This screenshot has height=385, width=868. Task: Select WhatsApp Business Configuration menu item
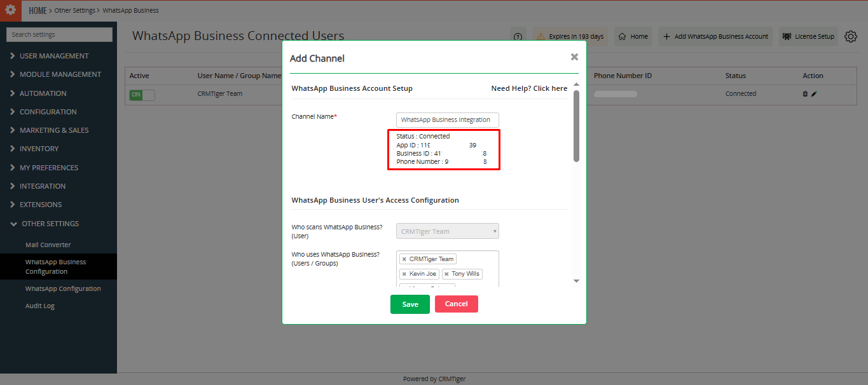(x=59, y=267)
